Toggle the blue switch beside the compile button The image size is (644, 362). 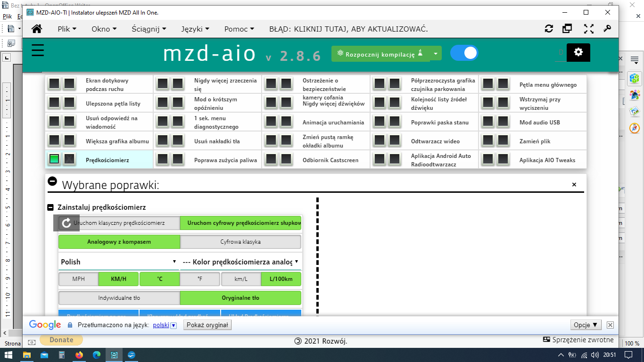coord(464,53)
